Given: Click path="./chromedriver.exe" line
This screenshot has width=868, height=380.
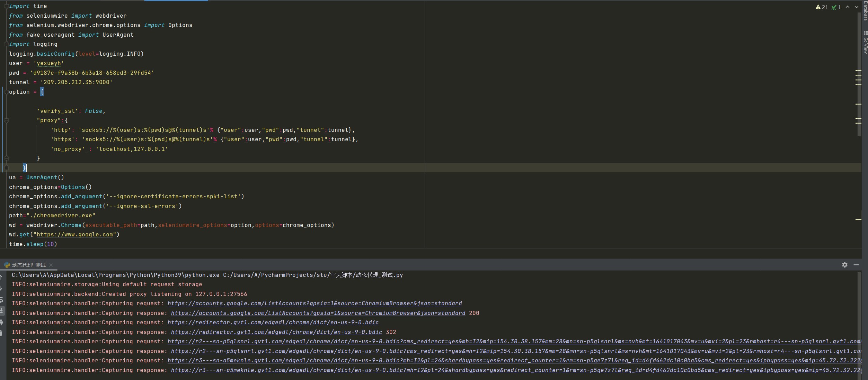Looking at the screenshot, I should tap(52, 216).
